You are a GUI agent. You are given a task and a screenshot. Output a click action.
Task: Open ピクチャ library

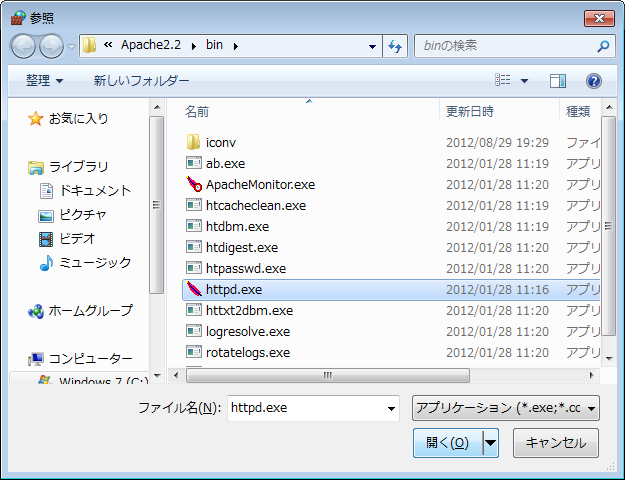tap(83, 215)
